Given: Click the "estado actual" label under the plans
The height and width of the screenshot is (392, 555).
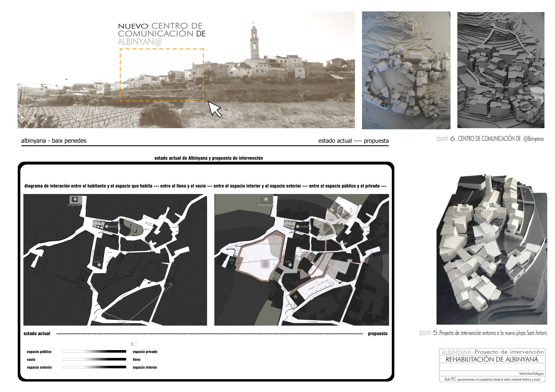Looking at the screenshot, I should [x=37, y=334].
